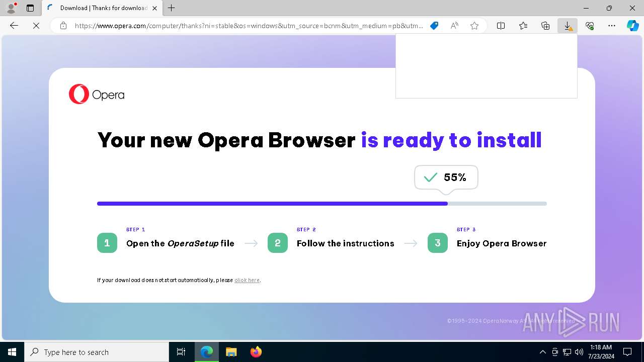Click the 'click here' download link

pyautogui.click(x=247, y=280)
